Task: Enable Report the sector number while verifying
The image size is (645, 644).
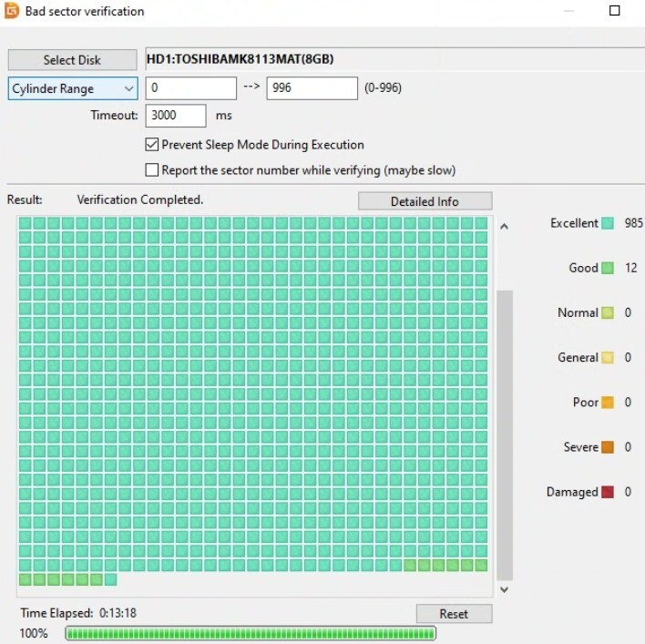Action: pos(152,169)
